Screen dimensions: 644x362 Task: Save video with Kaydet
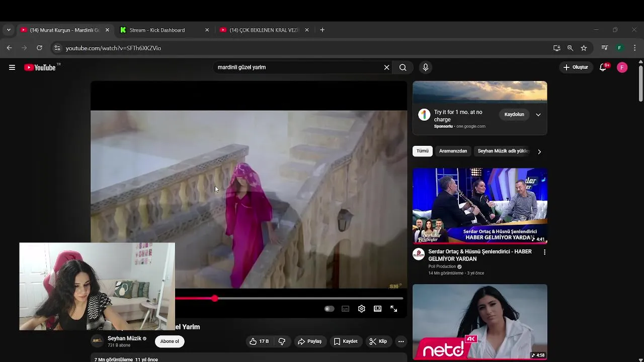(x=346, y=341)
